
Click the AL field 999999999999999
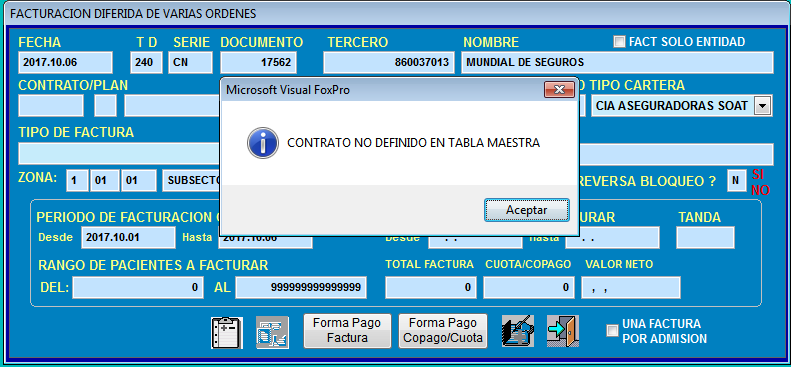click(x=301, y=287)
